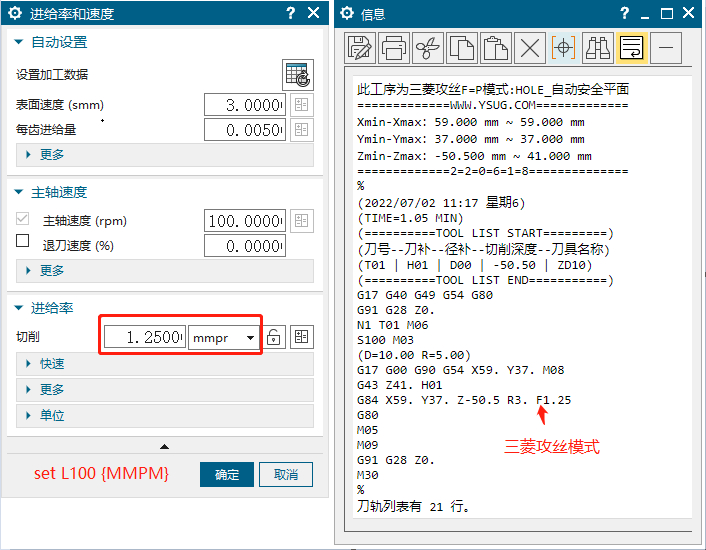Click the help question mark in the 信息 title bar
The image size is (706, 550).
(x=623, y=14)
